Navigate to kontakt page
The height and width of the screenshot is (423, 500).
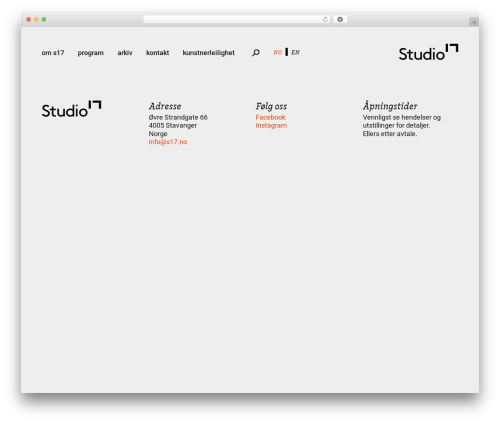[157, 53]
